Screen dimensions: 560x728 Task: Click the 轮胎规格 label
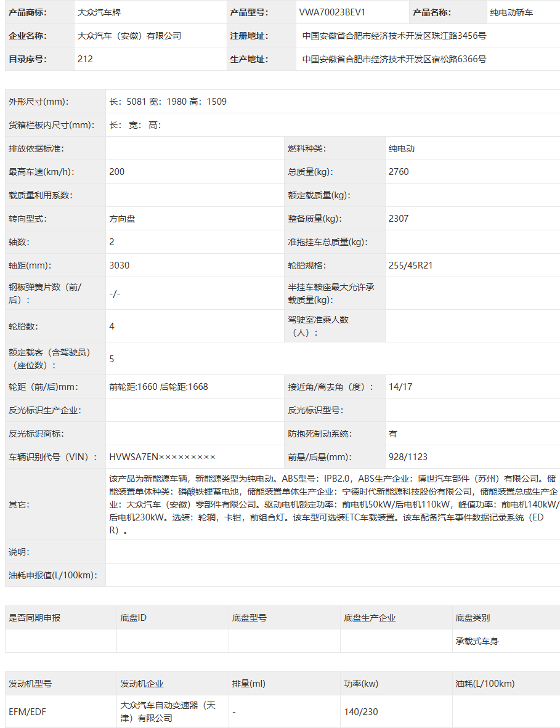click(307, 265)
